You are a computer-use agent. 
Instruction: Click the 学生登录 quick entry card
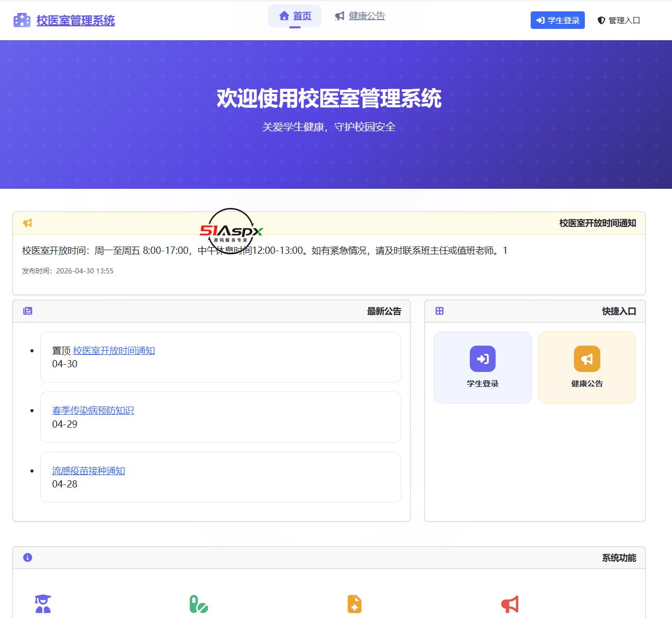click(483, 367)
